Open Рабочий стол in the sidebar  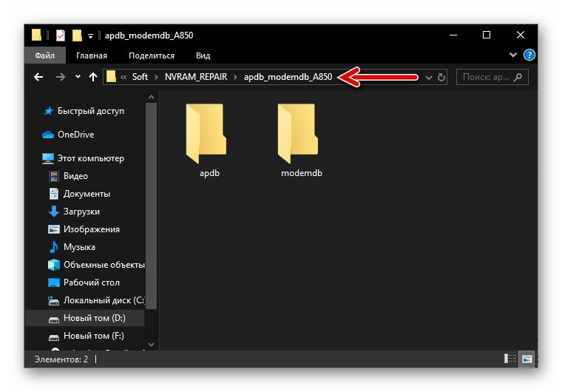click(84, 283)
